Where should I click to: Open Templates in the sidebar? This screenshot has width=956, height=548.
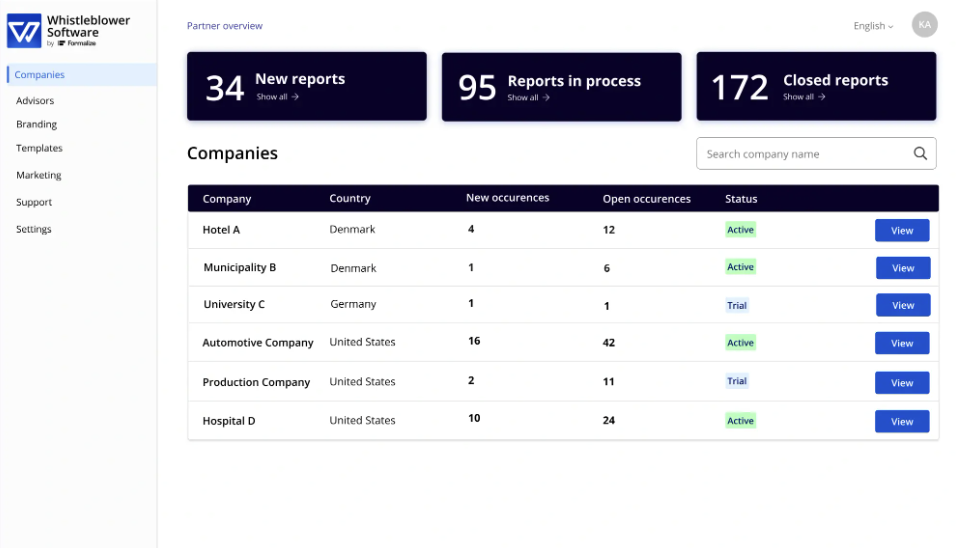(39, 148)
